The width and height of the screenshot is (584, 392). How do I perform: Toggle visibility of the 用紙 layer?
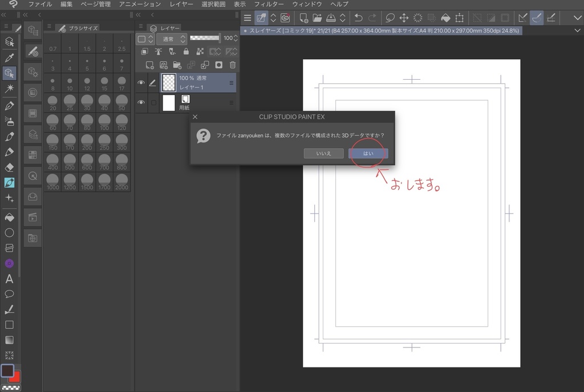(141, 103)
